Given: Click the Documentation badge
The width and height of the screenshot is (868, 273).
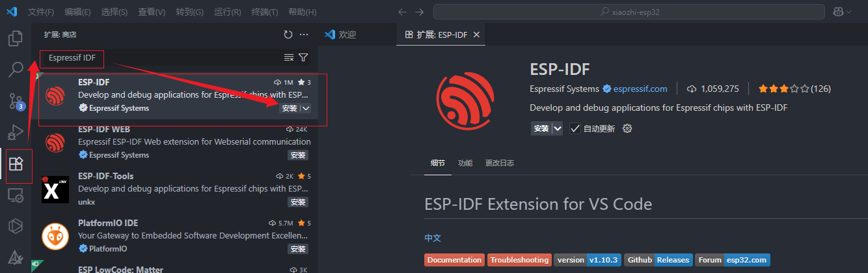Looking at the screenshot, I should [454, 259].
